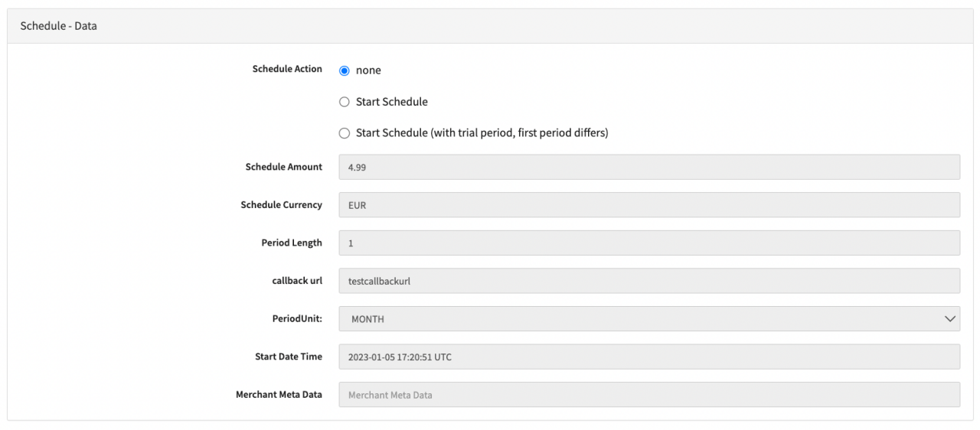The image size is (980, 430).
Task: Click the 'Merchant Meta Data' field label
Action: 279,395
